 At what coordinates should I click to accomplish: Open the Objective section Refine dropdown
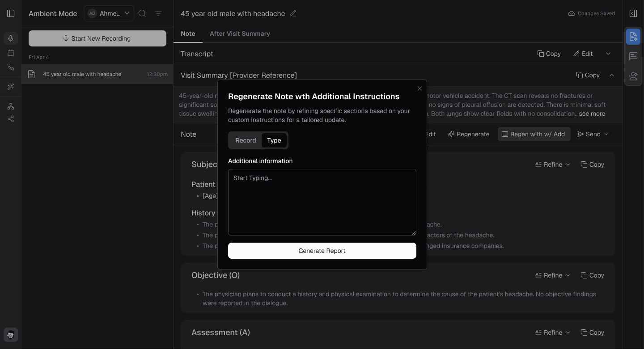pos(553,275)
